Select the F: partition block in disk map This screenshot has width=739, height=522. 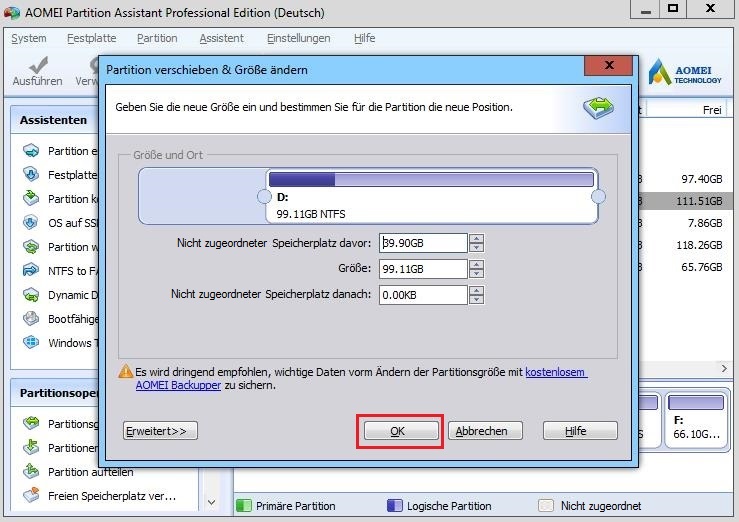696,420
